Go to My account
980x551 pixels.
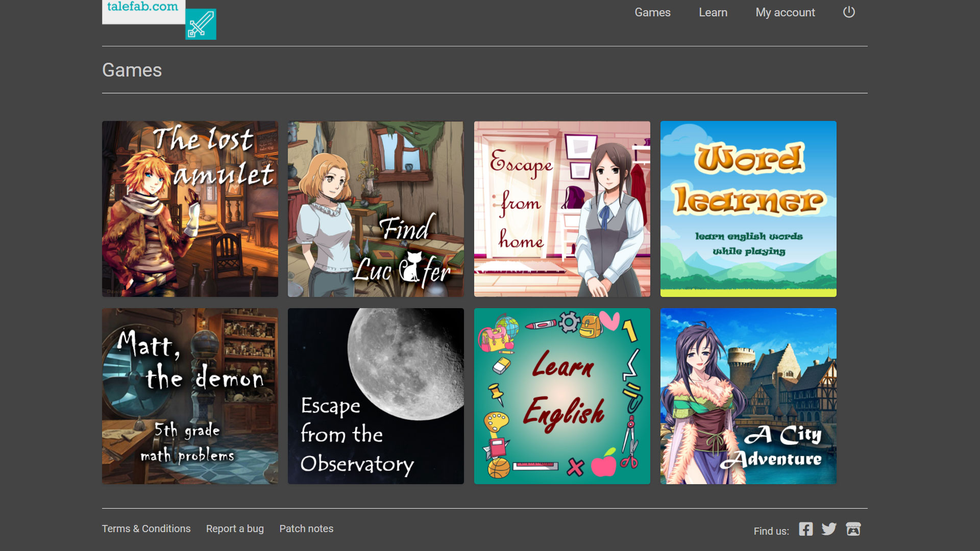(x=785, y=12)
